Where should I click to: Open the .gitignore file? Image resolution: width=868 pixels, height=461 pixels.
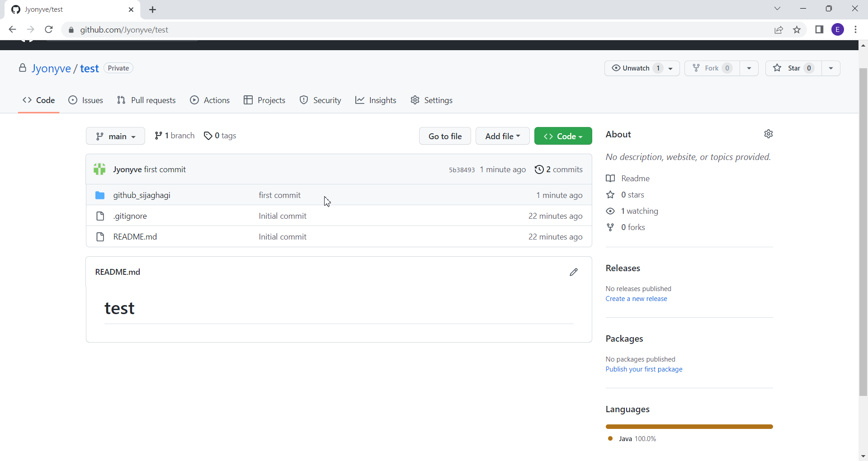(x=130, y=216)
